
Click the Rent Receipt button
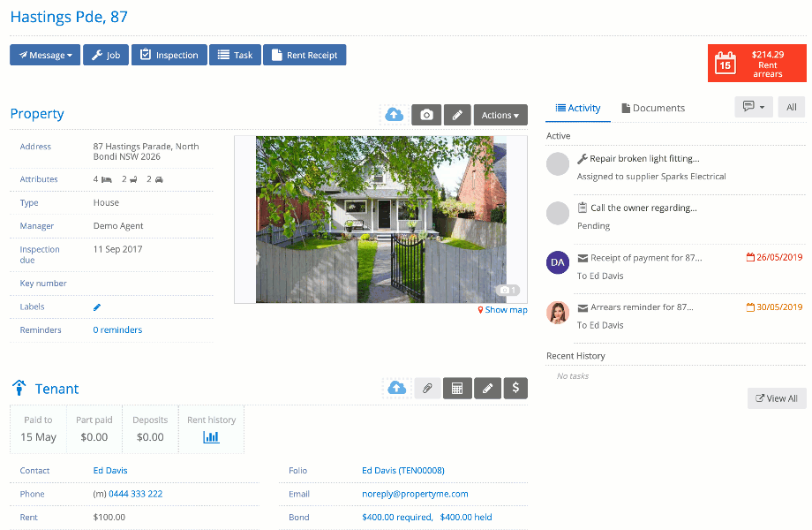pos(304,55)
